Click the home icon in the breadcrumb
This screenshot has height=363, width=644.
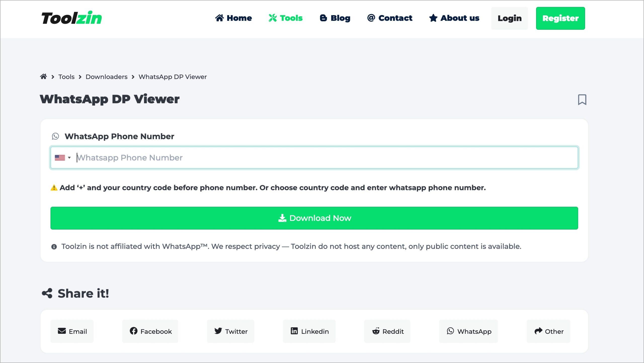click(x=43, y=76)
